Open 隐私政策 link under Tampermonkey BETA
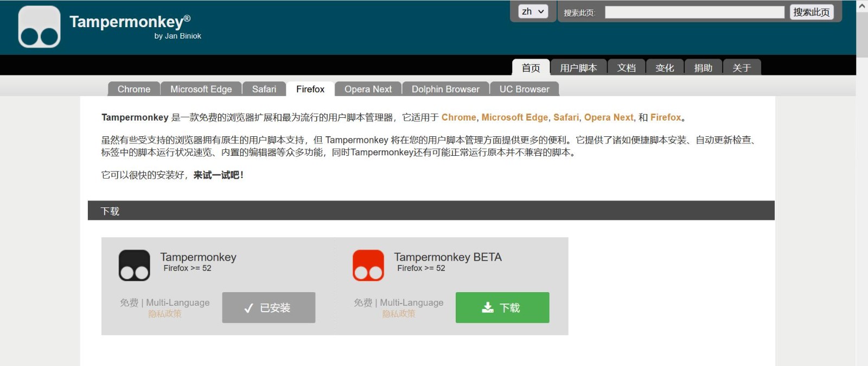The image size is (868, 366). [x=399, y=314]
